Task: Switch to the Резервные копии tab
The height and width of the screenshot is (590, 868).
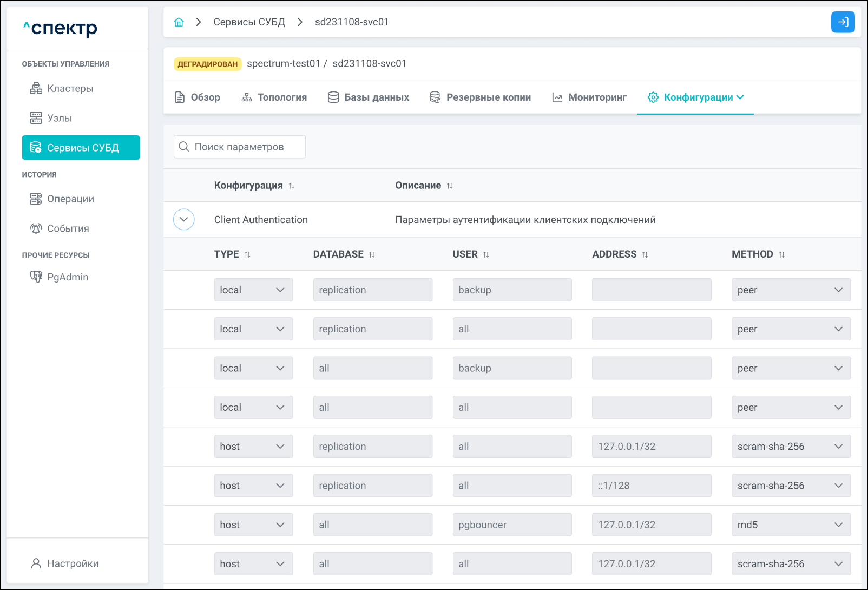Action: (x=480, y=97)
